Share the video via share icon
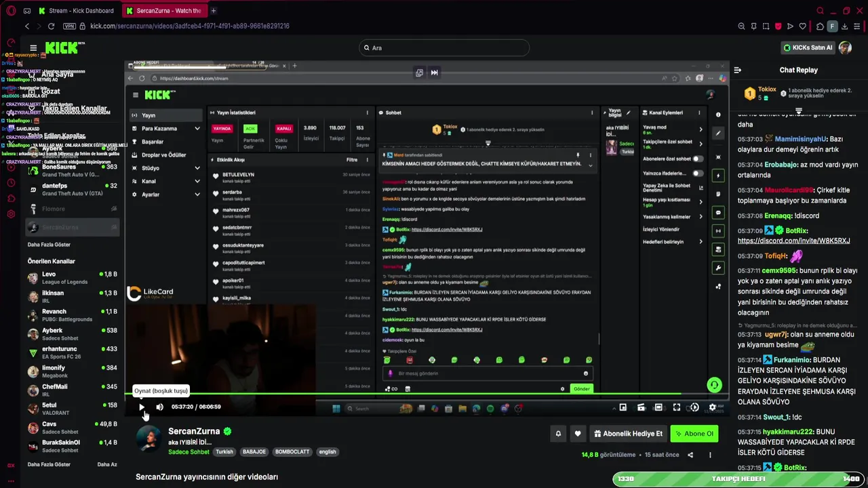Screen dimensions: 868x488 click(690, 455)
